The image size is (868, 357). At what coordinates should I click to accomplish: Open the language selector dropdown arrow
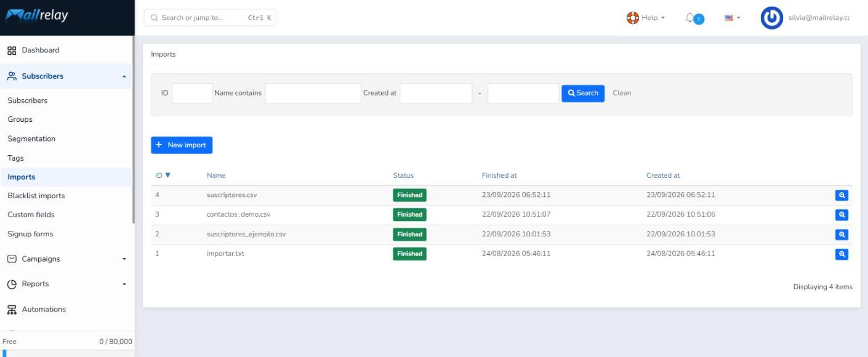pyautogui.click(x=739, y=18)
